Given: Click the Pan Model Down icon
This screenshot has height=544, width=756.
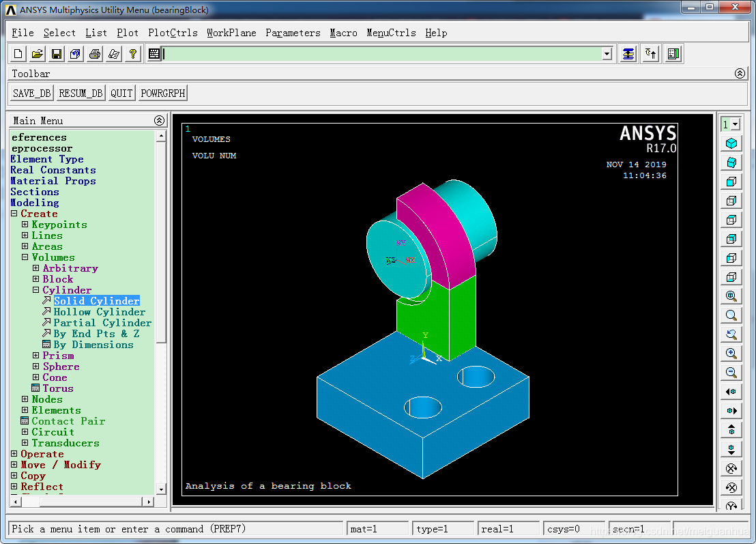Looking at the screenshot, I should pos(731,449).
